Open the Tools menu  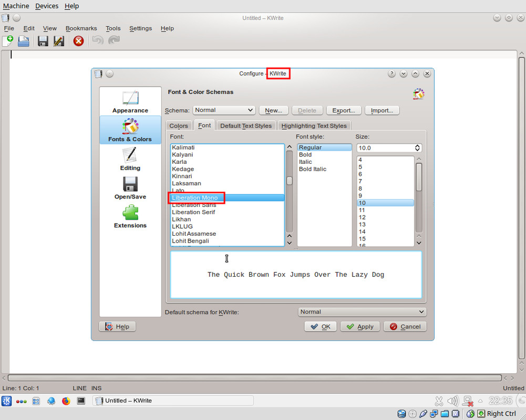coord(113,28)
